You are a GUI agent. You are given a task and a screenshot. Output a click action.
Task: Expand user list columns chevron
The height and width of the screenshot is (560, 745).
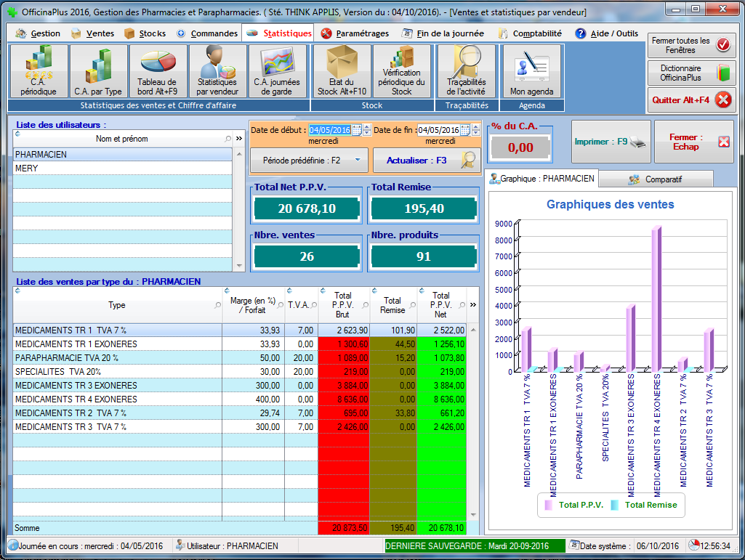(x=238, y=138)
